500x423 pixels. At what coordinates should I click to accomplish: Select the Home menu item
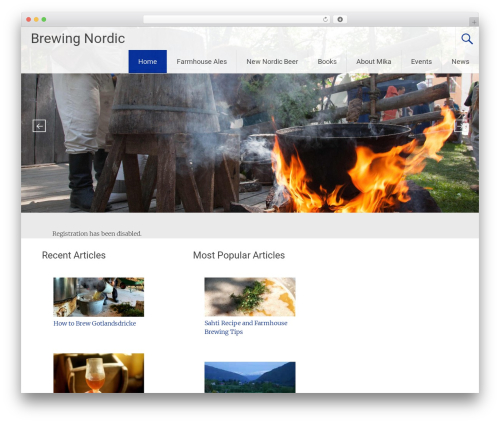(148, 62)
